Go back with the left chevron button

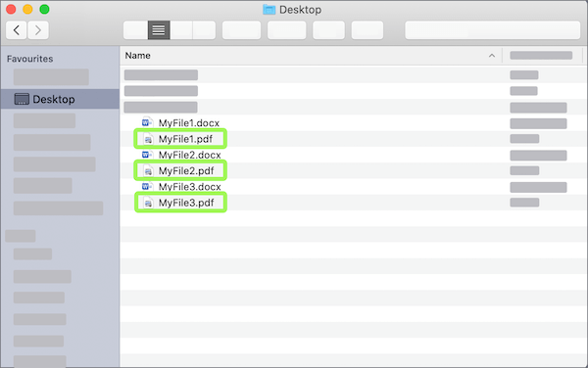16,30
